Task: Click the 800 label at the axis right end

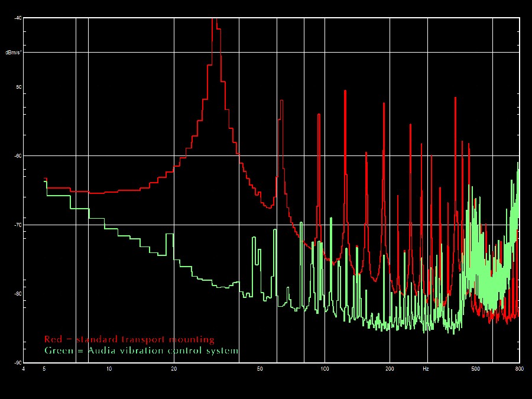Action: pos(519,368)
